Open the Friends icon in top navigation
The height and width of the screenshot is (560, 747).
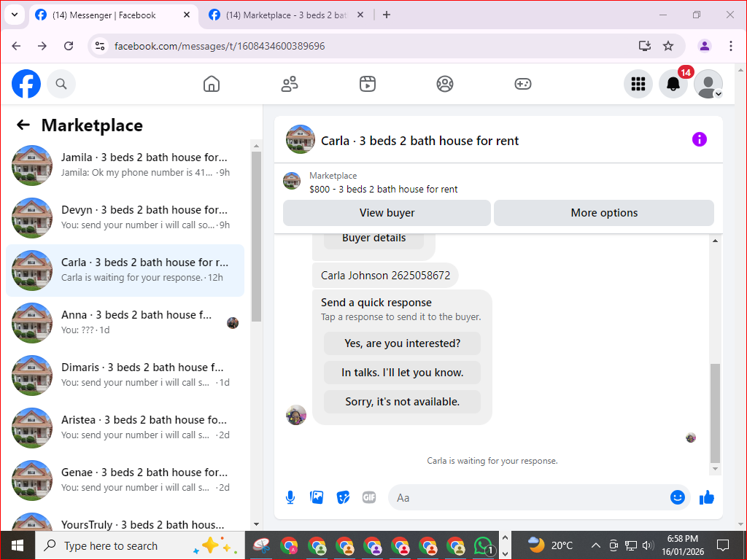pos(289,84)
